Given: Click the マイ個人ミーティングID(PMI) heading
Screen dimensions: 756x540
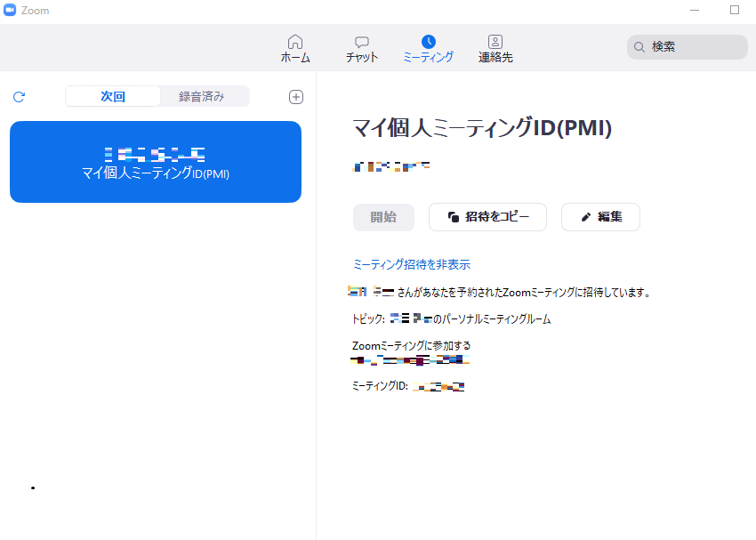Looking at the screenshot, I should (x=482, y=128).
